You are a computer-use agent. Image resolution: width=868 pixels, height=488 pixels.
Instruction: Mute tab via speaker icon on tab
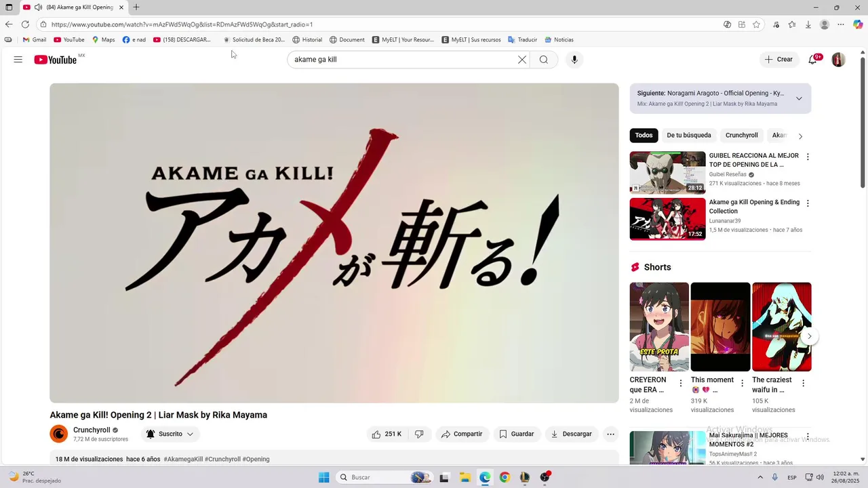click(x=38, y=7)
